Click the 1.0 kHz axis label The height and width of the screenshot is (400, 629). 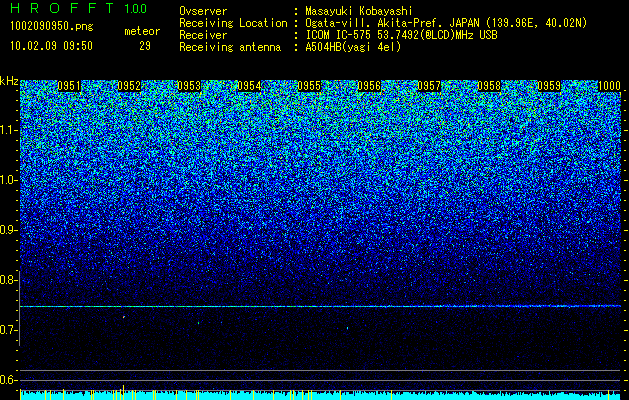click(7, 180)
